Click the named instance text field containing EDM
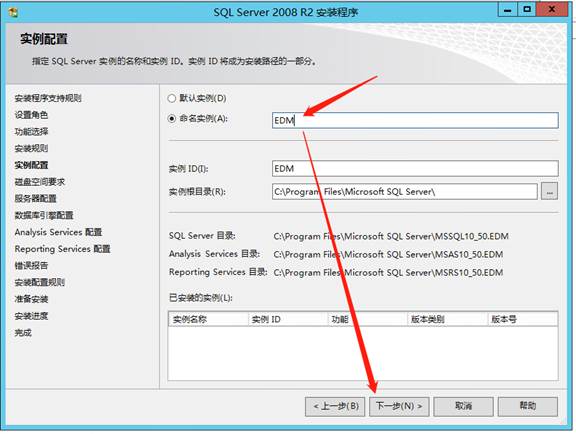576x434 pixels. pos(415,121)
